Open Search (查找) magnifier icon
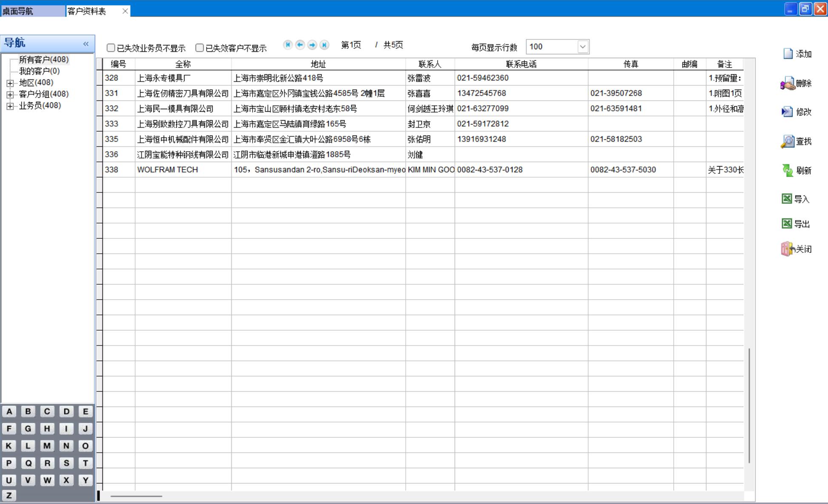Viewport: 828px width, 504px height. pos(788,141)
